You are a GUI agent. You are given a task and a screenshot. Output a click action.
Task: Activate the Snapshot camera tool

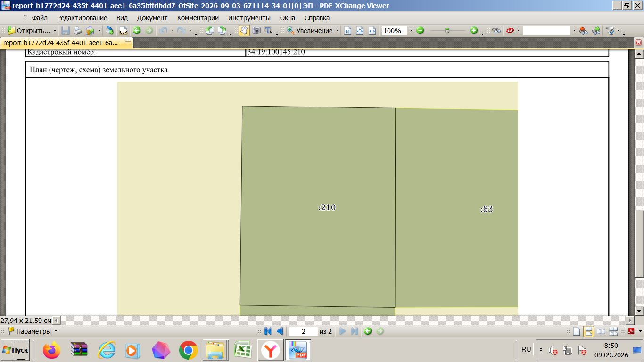256,31
